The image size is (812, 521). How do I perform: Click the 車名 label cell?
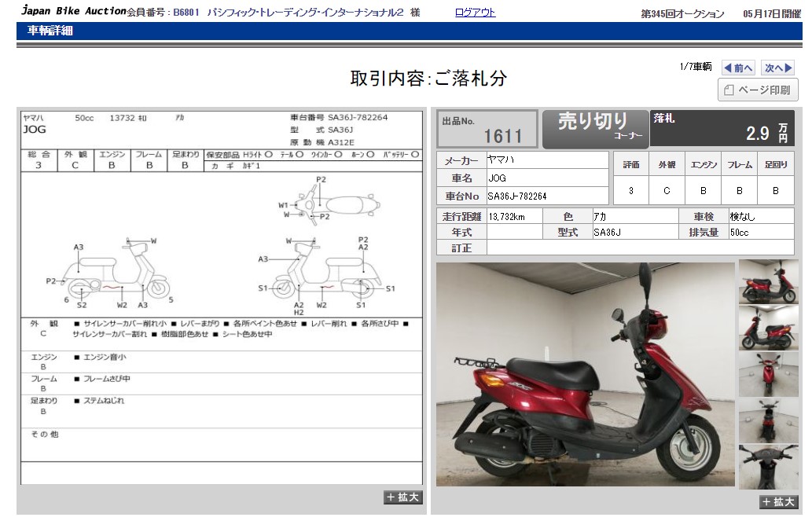coord(461,178)
